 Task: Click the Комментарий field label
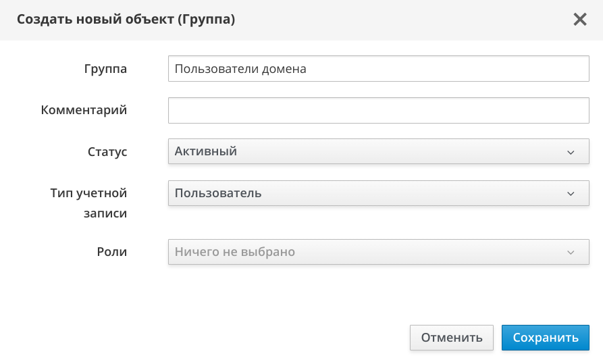coord(84,110)
